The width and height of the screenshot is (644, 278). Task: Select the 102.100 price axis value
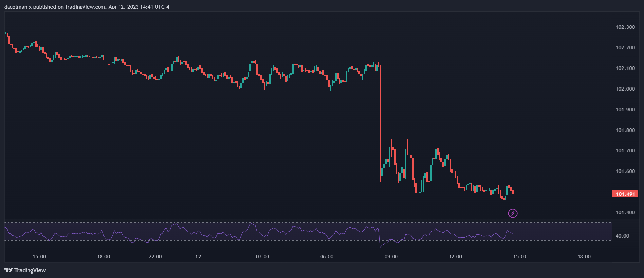pos(625,68)
